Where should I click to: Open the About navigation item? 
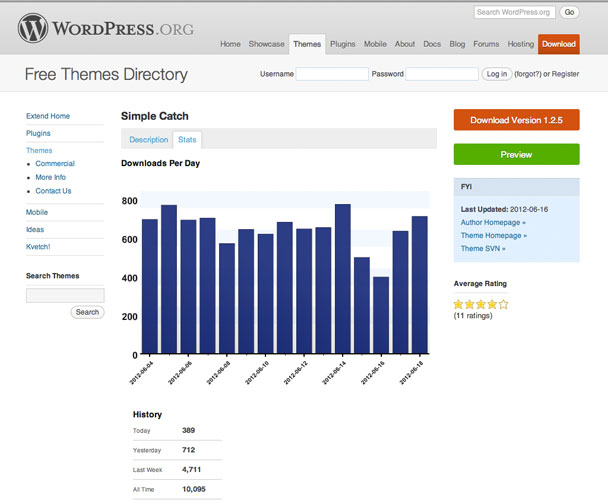coord(405,44)
